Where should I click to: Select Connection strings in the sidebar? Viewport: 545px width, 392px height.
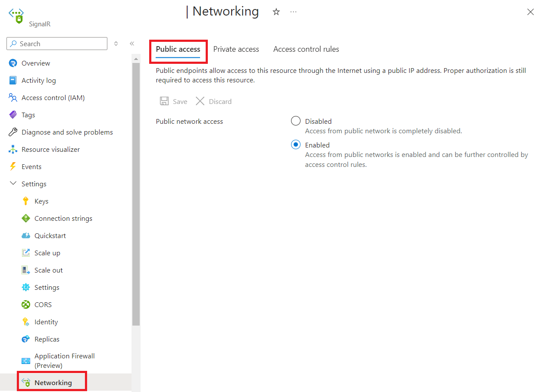point(63,218)
